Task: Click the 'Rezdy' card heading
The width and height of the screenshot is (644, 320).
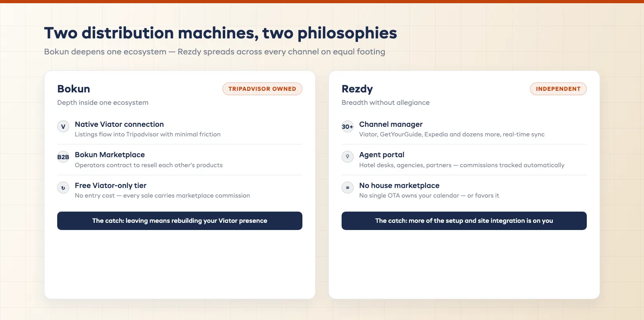Action: [x=357, y=89]
